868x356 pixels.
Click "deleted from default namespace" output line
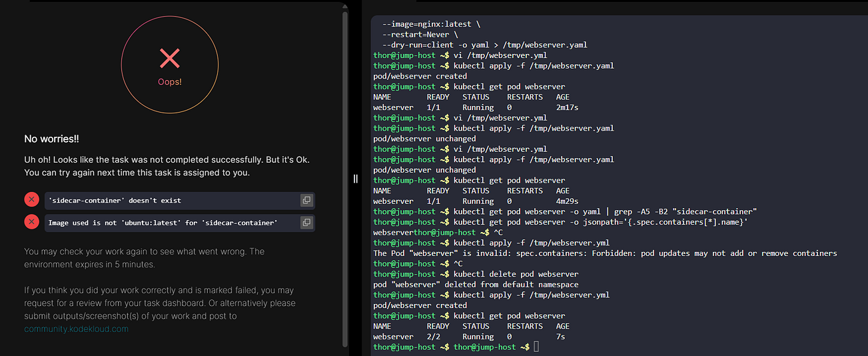pos(476,285)
